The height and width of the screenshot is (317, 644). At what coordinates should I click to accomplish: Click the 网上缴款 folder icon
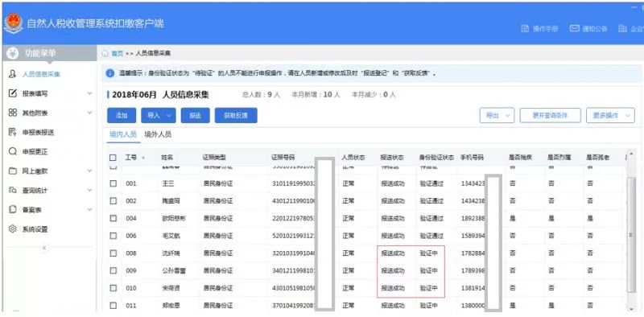click(13, 171)
